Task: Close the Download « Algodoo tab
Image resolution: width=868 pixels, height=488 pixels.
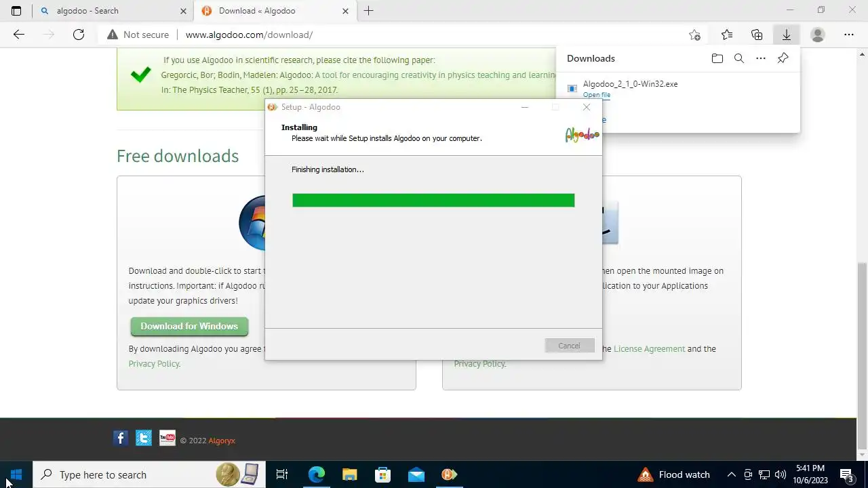Action: click(345, 11)
